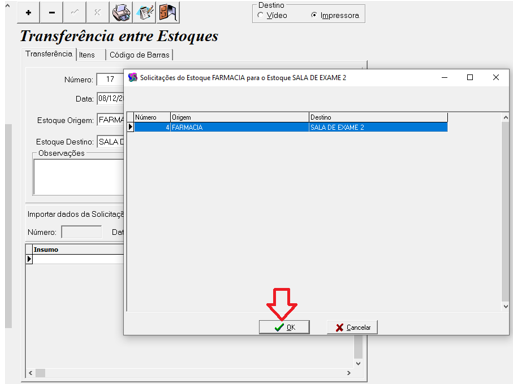Click the minus icon to delete record
Viewport: 516px width, 388px height.
(x=52, y=13)
